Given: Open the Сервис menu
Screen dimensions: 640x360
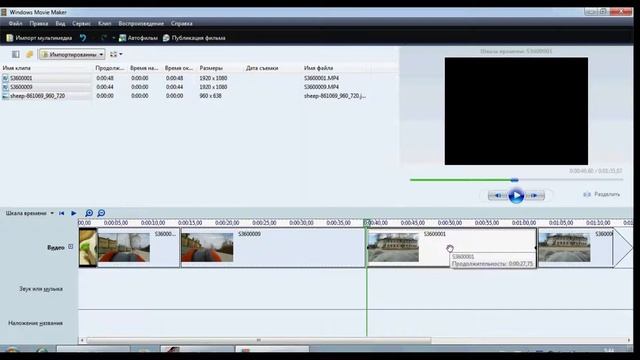Looking at the screenshot, I should pos(81,23).
